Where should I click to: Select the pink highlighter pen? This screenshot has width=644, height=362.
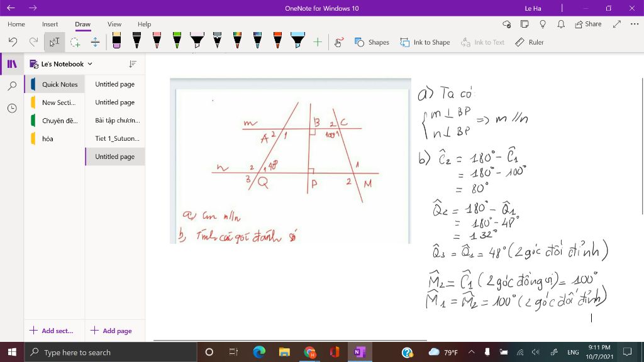[197, 41]
